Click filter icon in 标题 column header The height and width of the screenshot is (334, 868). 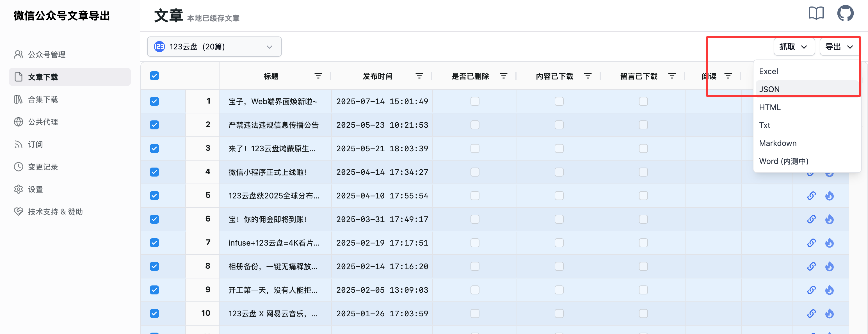pos(318,76)
